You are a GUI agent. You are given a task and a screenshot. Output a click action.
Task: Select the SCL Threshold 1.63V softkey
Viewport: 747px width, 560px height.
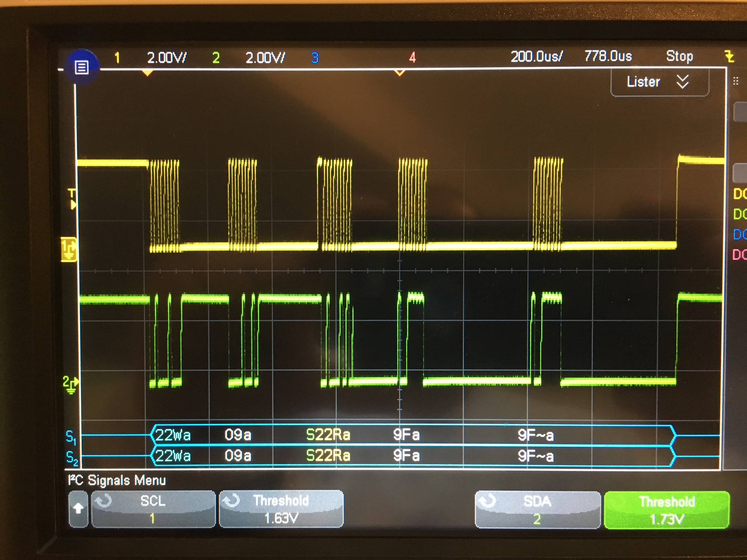pyautogui.click(x=281, y=509)
